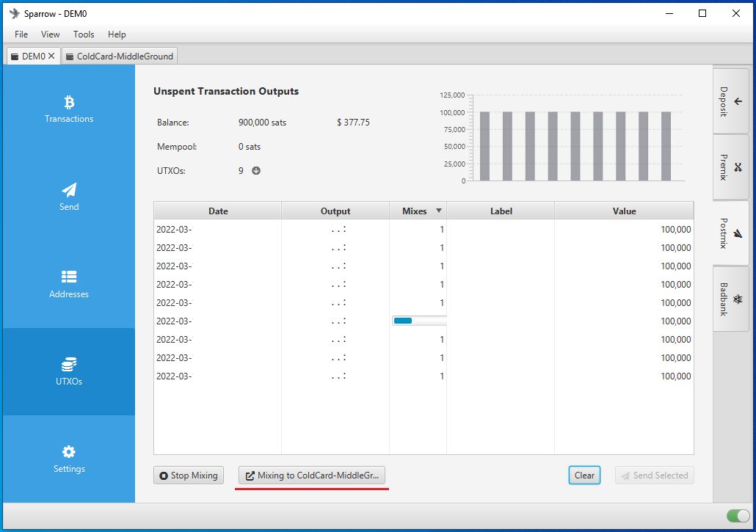
Task: Open the View menu
Action: [x=50, y=34]
